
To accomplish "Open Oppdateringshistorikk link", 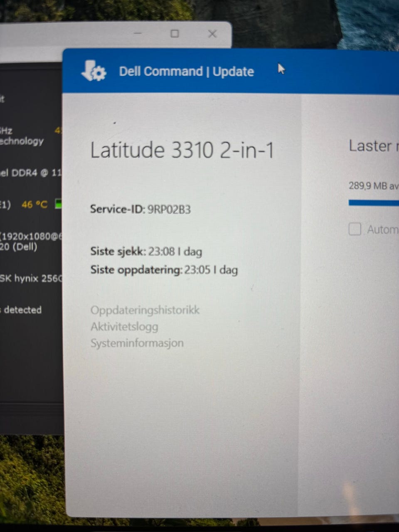I will pyautogui.click(x=145, y=310).
